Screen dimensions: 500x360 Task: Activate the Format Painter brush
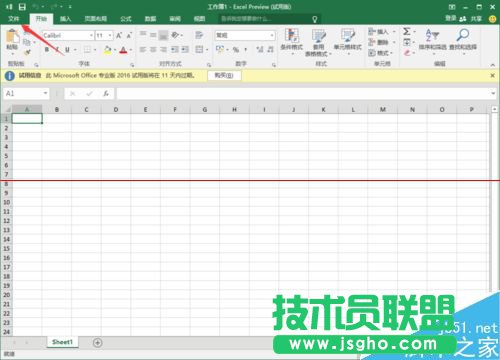tap(27, 52)
